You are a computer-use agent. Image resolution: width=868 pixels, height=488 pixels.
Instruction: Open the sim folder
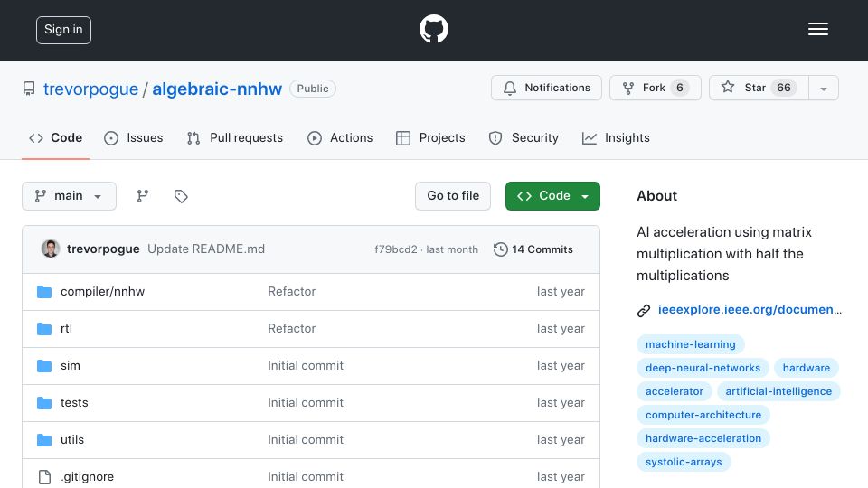[71, 366]
